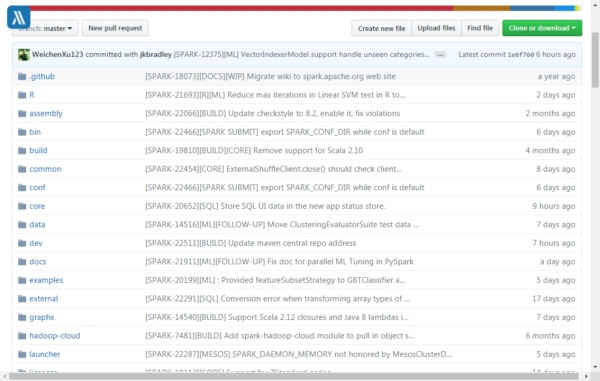
Task: Open the bin folder link
Action: (x=35, y=132)
